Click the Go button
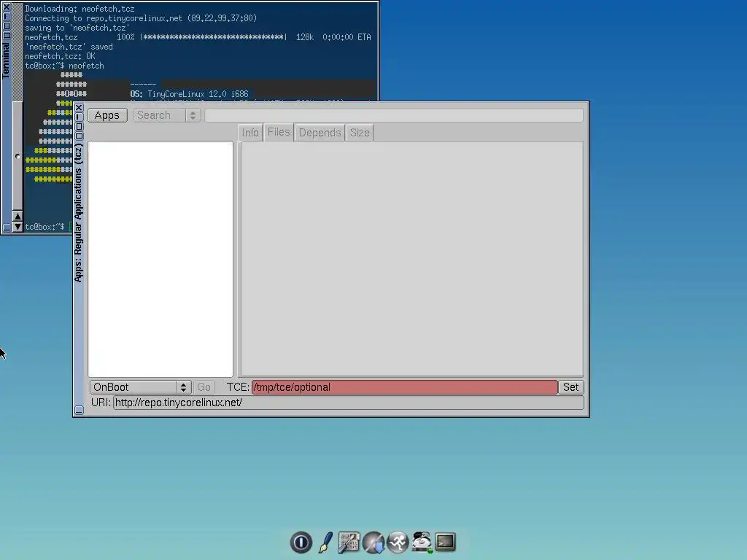Viewport: 747px width, 560px height. click(x=204, y=387)
